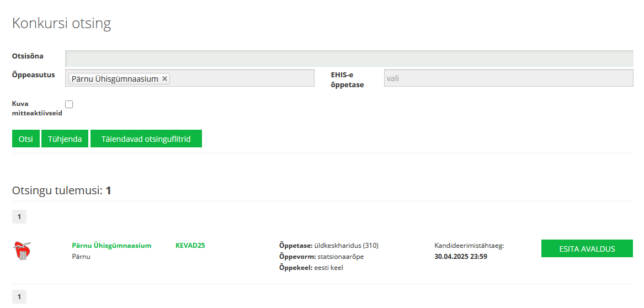Viewport: 644px width, 308px height.
Task: Remove the Pärnu Ühisgümnaasium tag with x
Action: click(164, 79)
